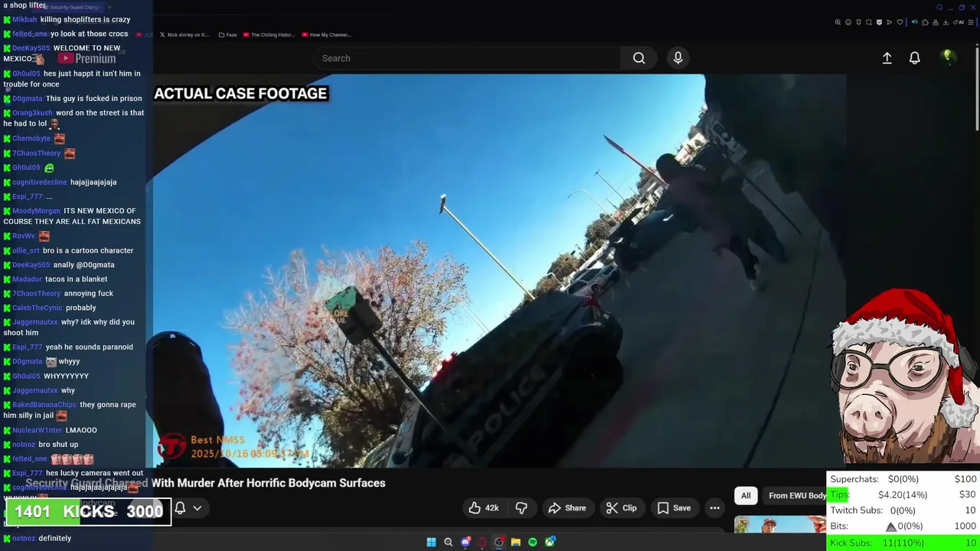Open Windows taskbar search
The image size is (980, 551).
click(448, 543)
